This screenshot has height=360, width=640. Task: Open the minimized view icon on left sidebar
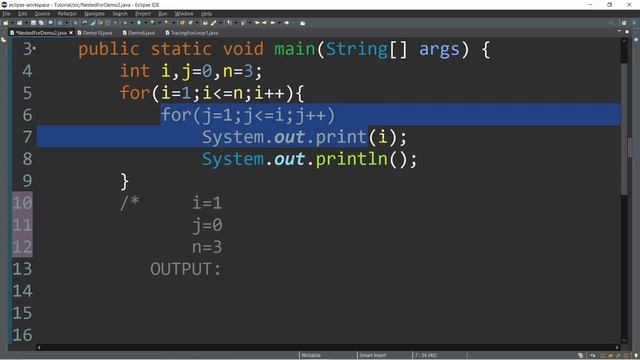pos(4,40)
